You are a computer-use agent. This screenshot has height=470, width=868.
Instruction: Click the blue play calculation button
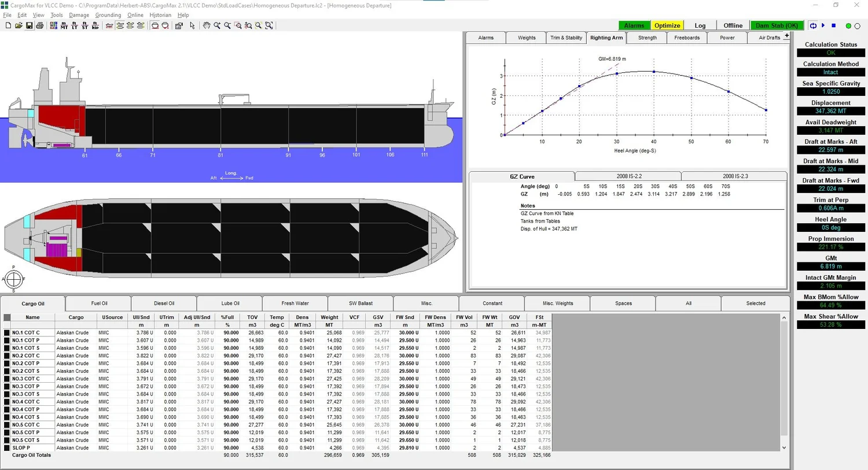tap(823, 25)
